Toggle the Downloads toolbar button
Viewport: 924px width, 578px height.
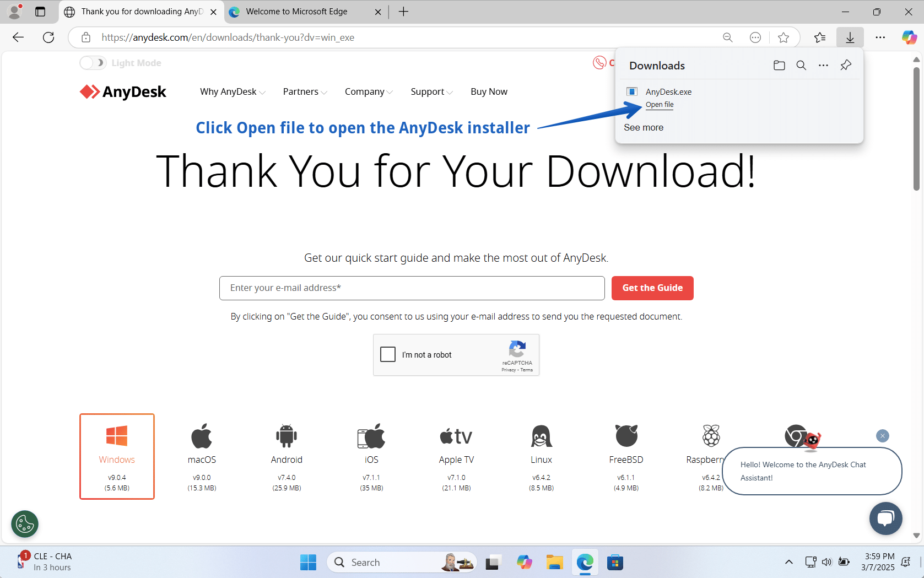[850, 37]
